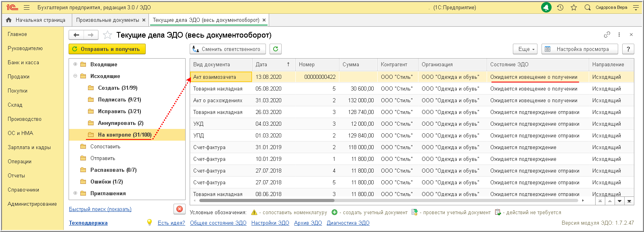This screenshot has width=644, height=232.
Task: Open the history clock icon
Action: [x=560, y=8]
